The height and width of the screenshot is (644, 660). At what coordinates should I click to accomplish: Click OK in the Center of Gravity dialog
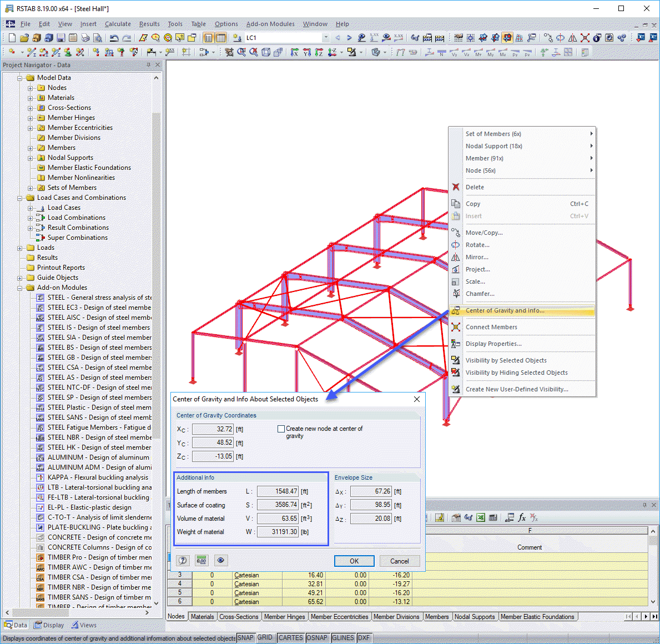(x=354, y=561)
